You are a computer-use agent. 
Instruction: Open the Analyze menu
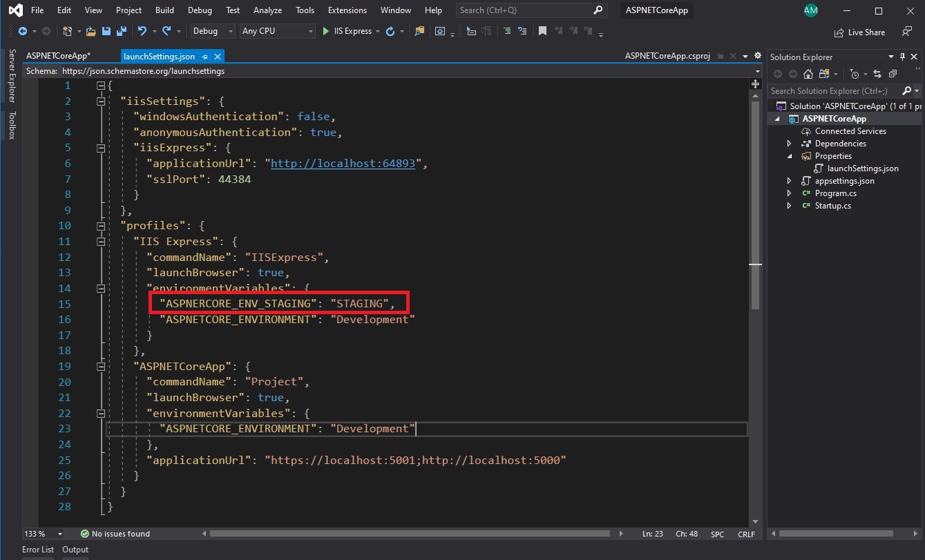(267, 10)
